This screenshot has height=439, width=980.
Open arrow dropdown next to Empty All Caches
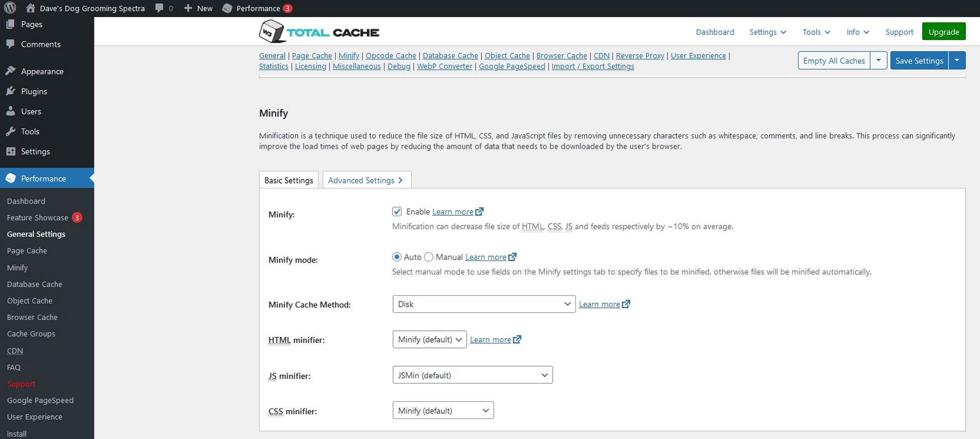pyautogui.click(x=878, y=60)
